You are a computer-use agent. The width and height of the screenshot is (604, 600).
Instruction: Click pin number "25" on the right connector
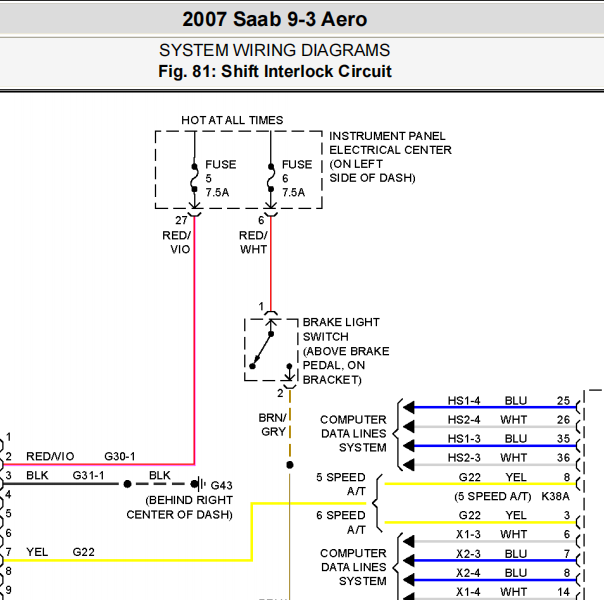pos(563,401)
